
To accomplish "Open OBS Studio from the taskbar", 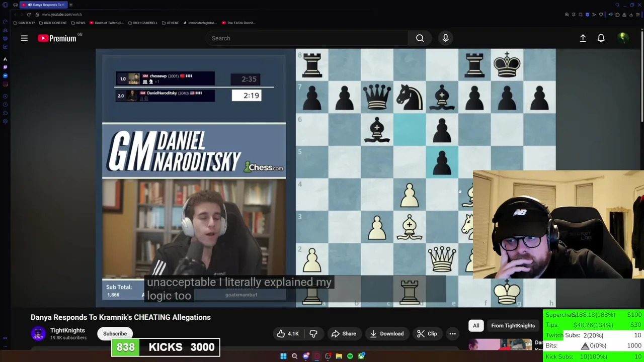I will (328, 356).
